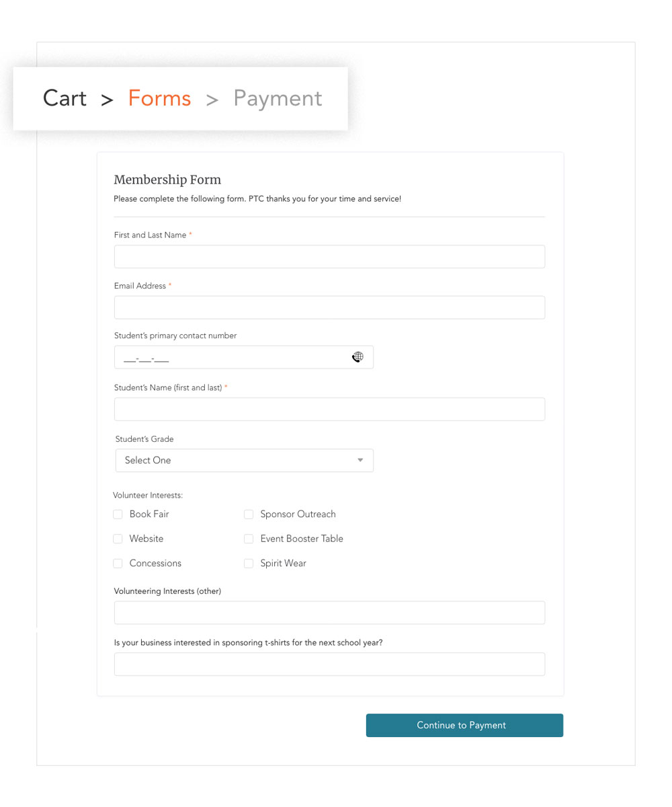The height and width of the screenshot is (807, 672).
Task: Click the student's primary contact number input
Action: coord(232,358)
